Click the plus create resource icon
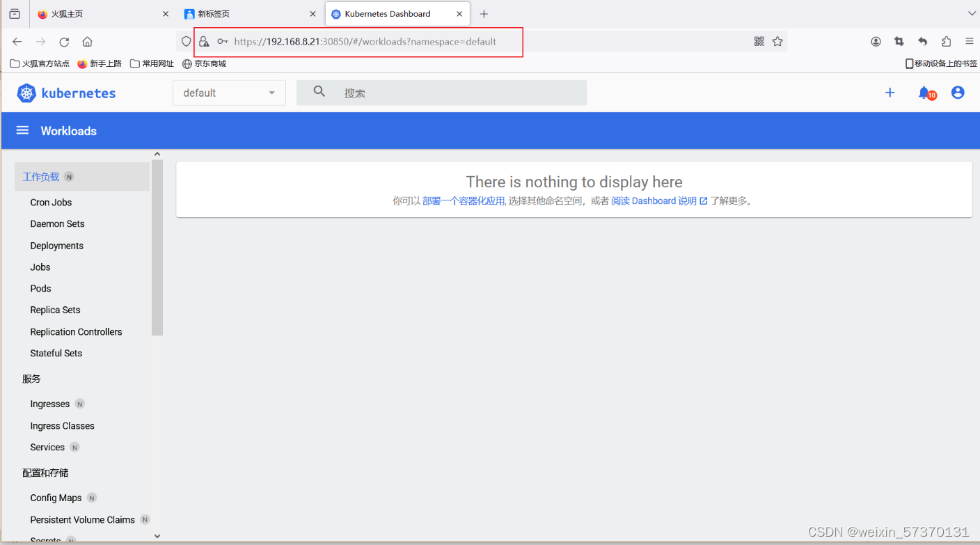980x545 pixels. click(890, 93)
